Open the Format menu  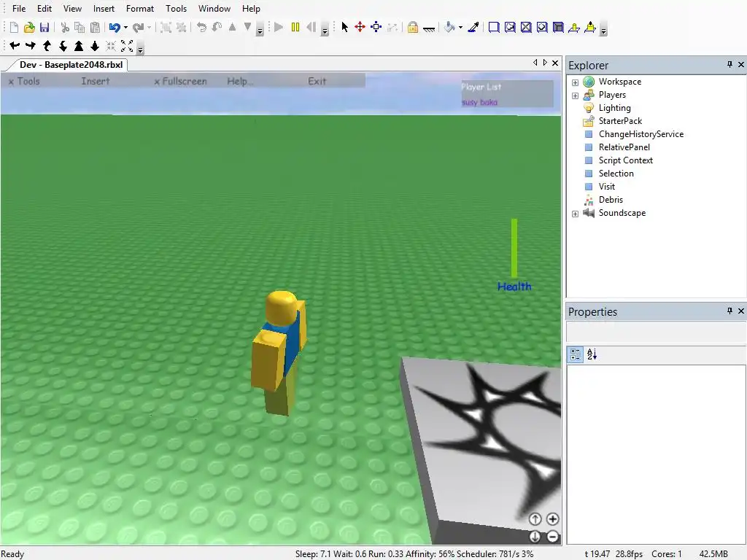coord(140,9)
